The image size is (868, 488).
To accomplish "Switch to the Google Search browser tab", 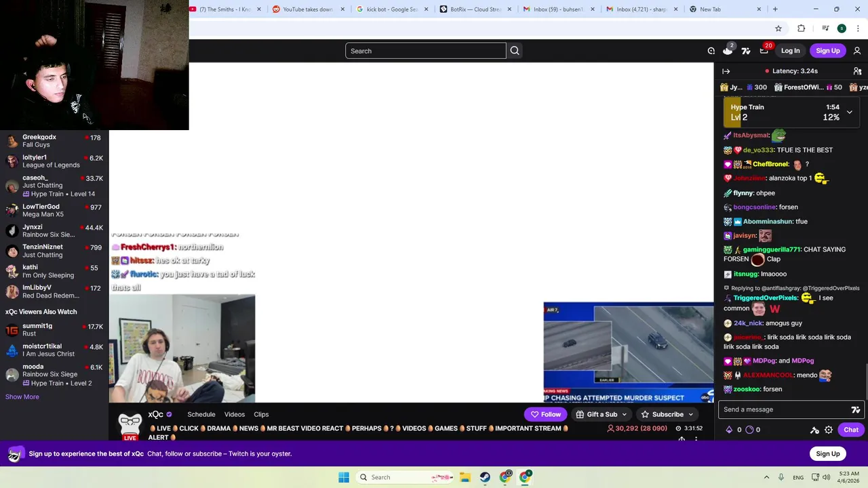I will (392, 9).
